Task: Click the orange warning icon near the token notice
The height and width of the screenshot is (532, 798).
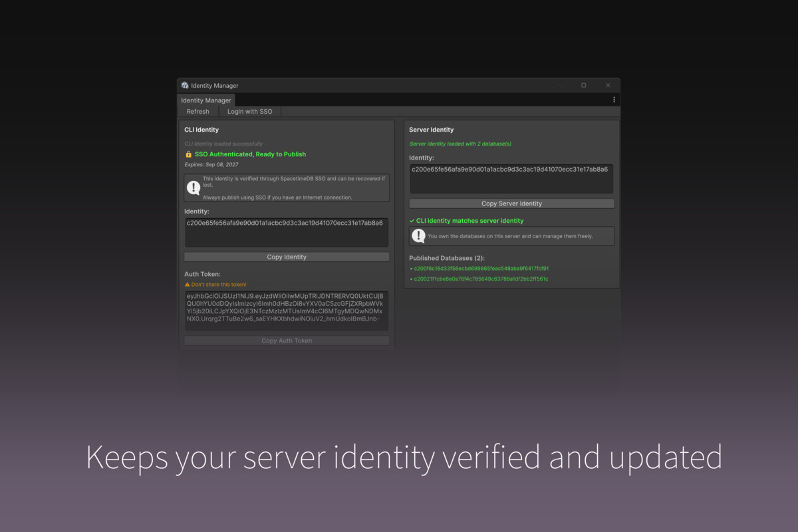Action: click(x=188, y=285)
